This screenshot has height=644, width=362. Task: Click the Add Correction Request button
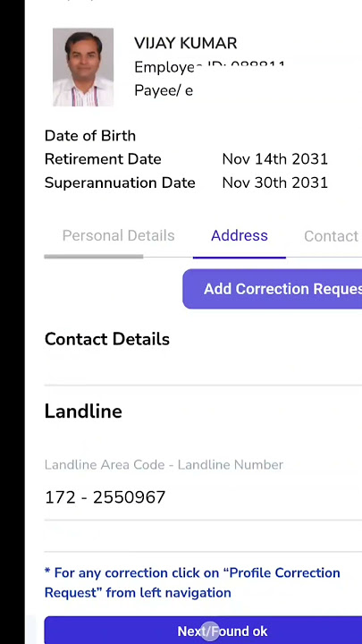(272, 289)
